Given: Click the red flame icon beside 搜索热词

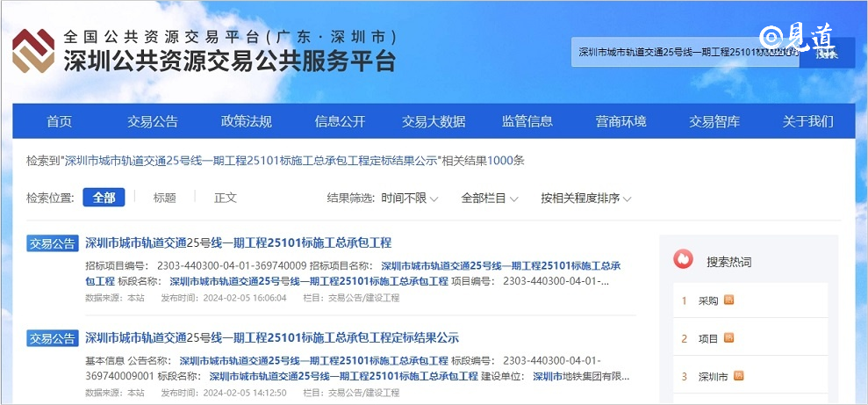Looking at the screenshot, I should coord(683,260).
